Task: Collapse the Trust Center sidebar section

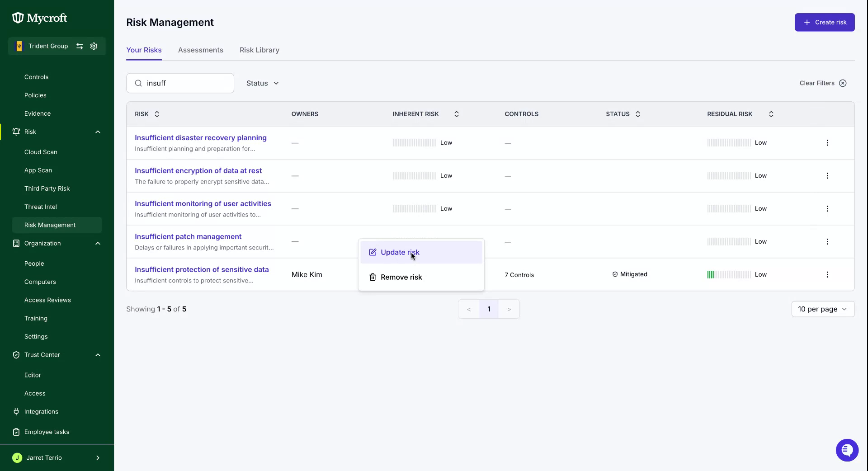Action: 98,355
